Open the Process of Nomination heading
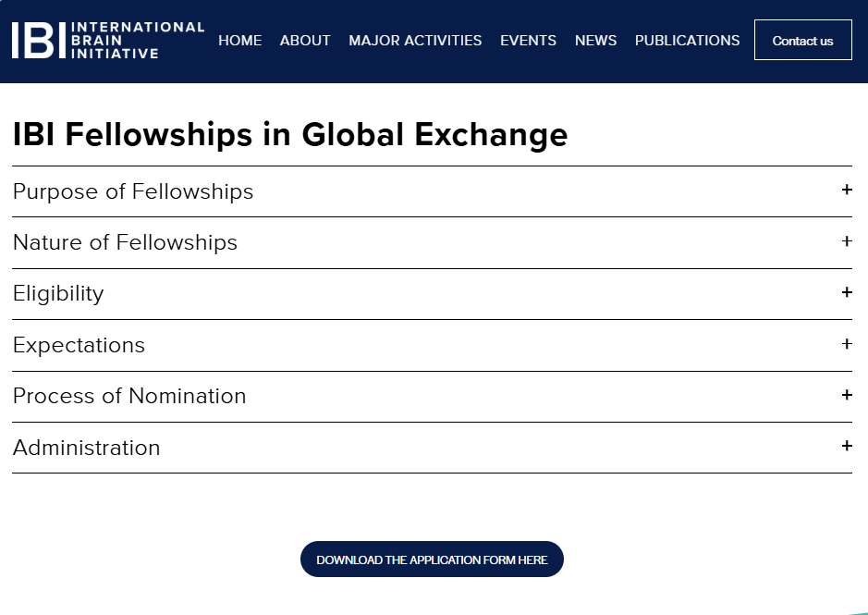The image size is (868, 615). click(129, 396)
